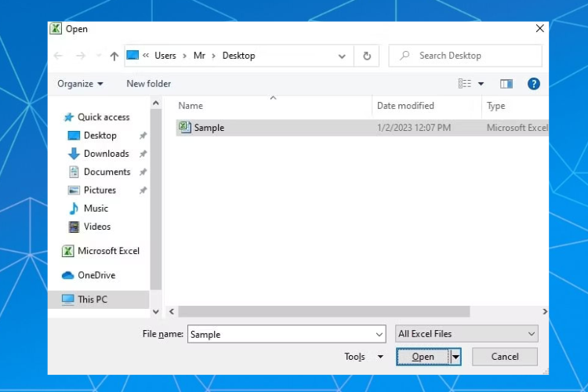Go forward with the Forward arrow
This screenshot has width=588, height=392.
pyautogui.click(x=80, y=56)
